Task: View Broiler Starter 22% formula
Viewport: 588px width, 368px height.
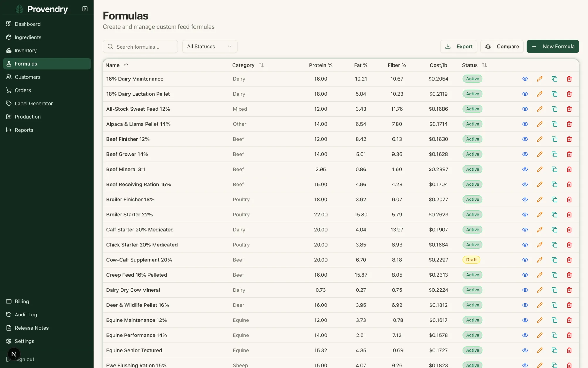Action: [525, 215]
